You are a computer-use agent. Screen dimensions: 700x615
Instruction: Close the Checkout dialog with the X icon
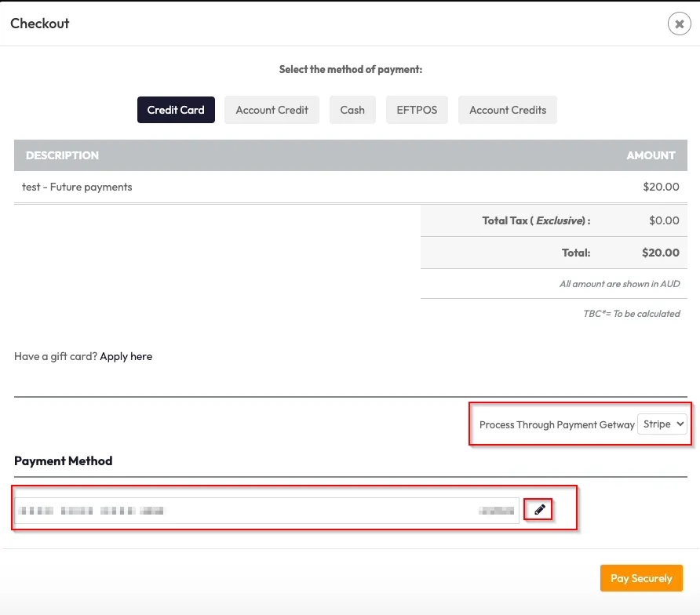(679, 24)
